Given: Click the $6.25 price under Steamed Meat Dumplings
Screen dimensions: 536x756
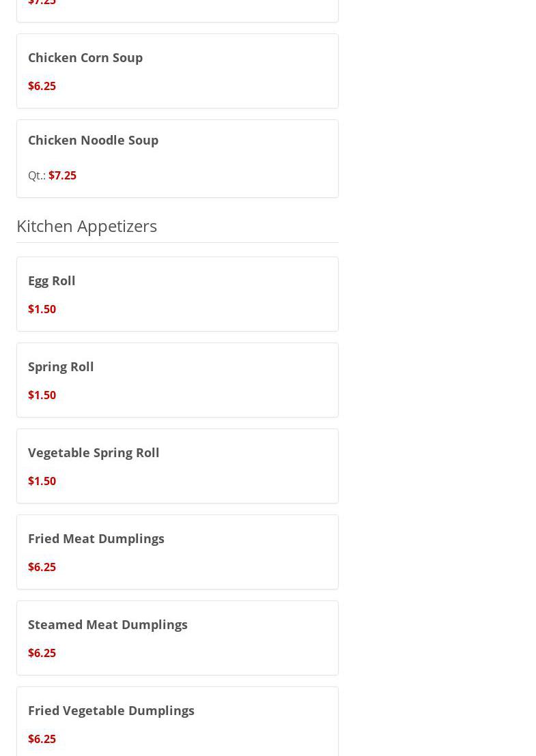Looking at the screenshot, I should (42, 653).
